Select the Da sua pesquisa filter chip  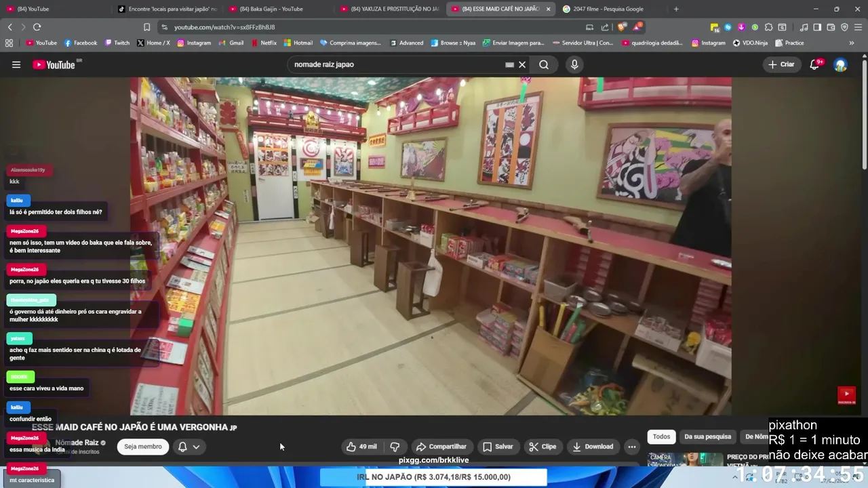pyautogui.click(x=707, y=436)
